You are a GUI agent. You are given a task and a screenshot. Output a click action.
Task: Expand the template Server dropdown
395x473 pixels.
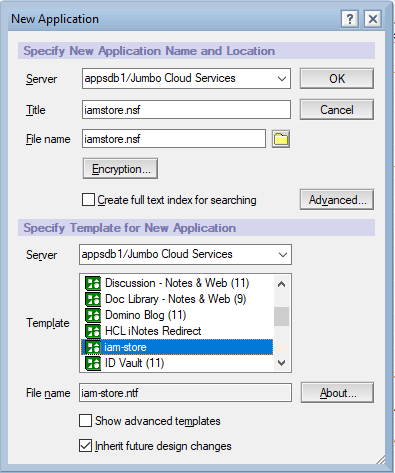[283, 255]
